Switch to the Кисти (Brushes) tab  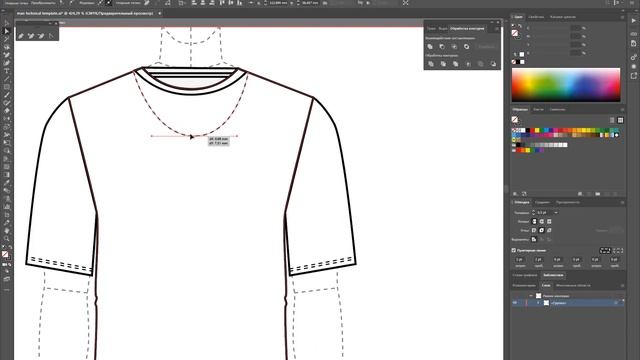click(x=538, y=109)
